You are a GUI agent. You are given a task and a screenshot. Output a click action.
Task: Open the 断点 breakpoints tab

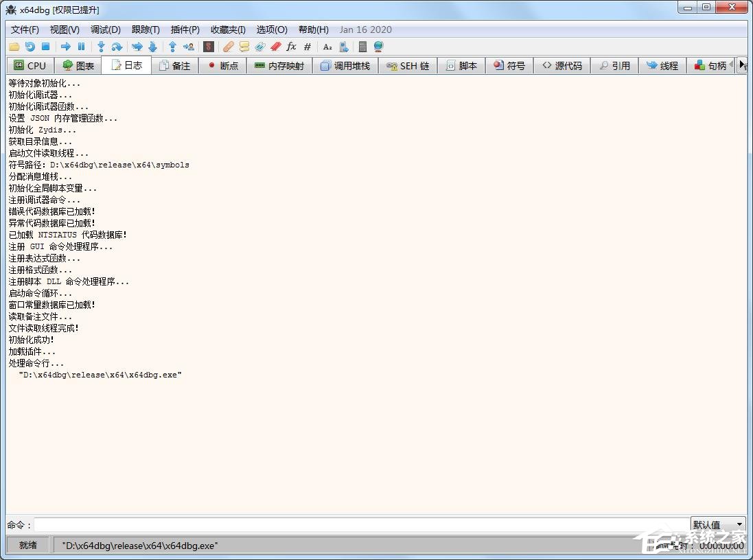click(222, 66)
